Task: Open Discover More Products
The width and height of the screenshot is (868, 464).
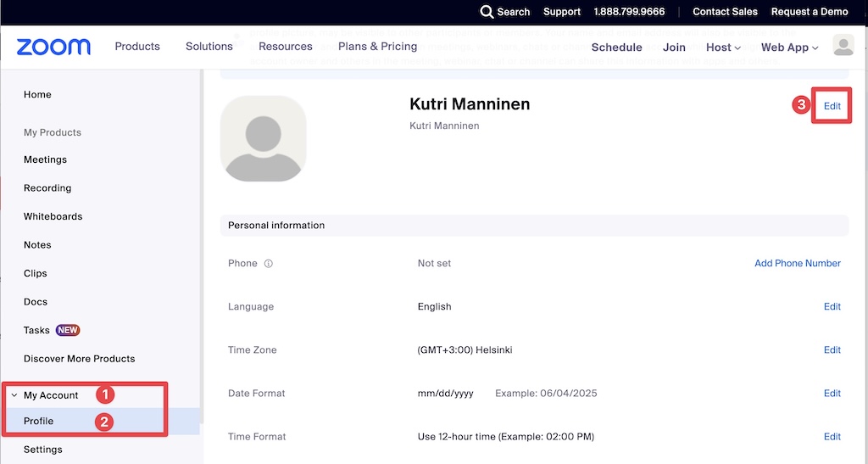Action: pos(79,359)
